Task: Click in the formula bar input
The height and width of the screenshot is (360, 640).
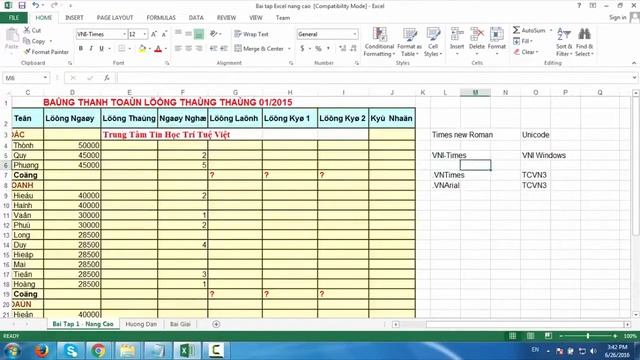Action: pos(373,78)
